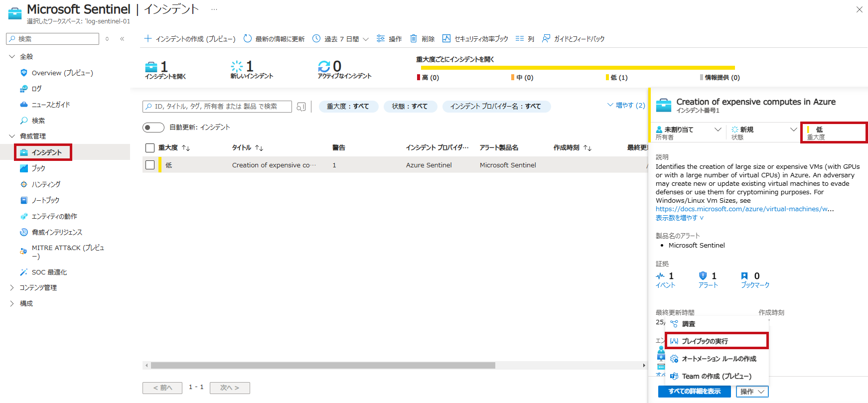868x403 pixels.
Task: Click the advanced search icon beside incident search box
Action: click(301, 107)
